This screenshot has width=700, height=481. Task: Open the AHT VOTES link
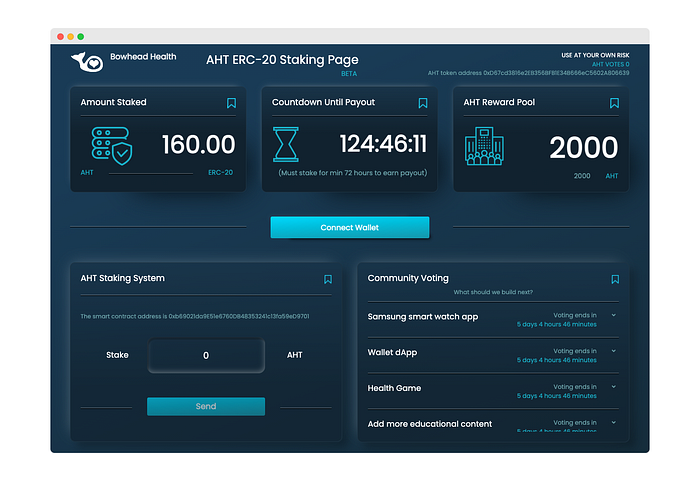610,64
